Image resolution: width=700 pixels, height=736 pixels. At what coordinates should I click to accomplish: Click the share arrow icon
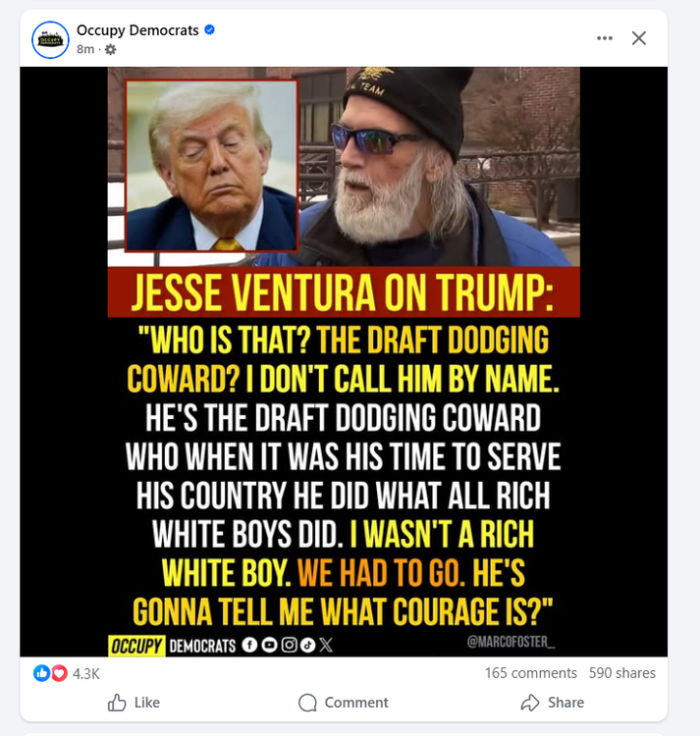pos(530,703)
